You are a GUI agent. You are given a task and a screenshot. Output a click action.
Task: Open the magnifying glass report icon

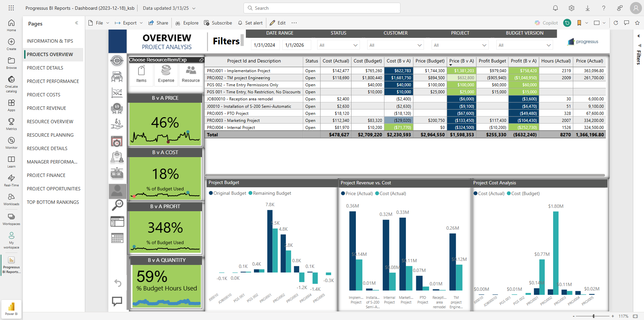coord(117,205)
